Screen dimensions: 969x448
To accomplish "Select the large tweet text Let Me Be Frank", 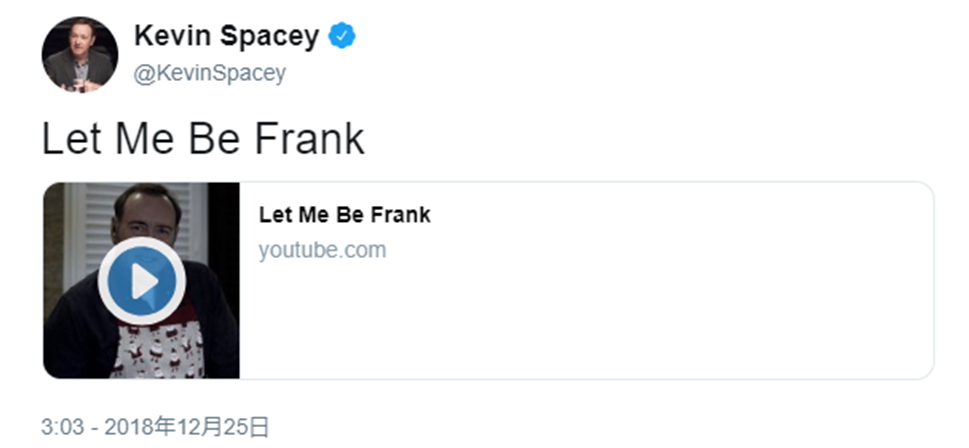I will (203, 139).
